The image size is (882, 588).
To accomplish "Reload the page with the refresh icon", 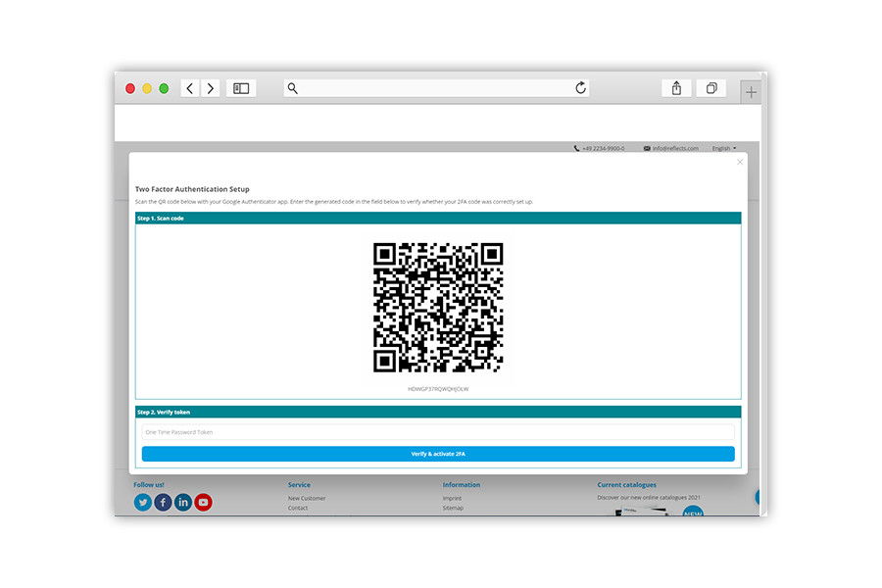I will [x=580, y=87].
